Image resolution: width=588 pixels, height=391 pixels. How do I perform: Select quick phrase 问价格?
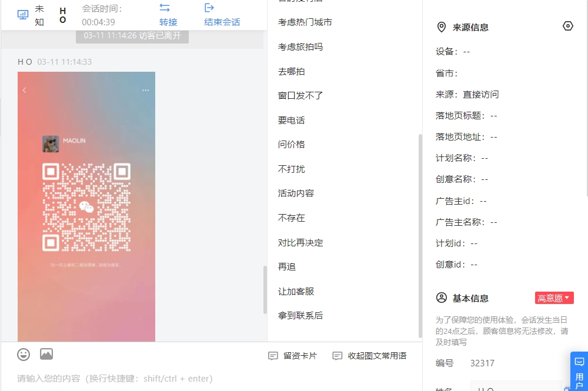pos(292,144)
